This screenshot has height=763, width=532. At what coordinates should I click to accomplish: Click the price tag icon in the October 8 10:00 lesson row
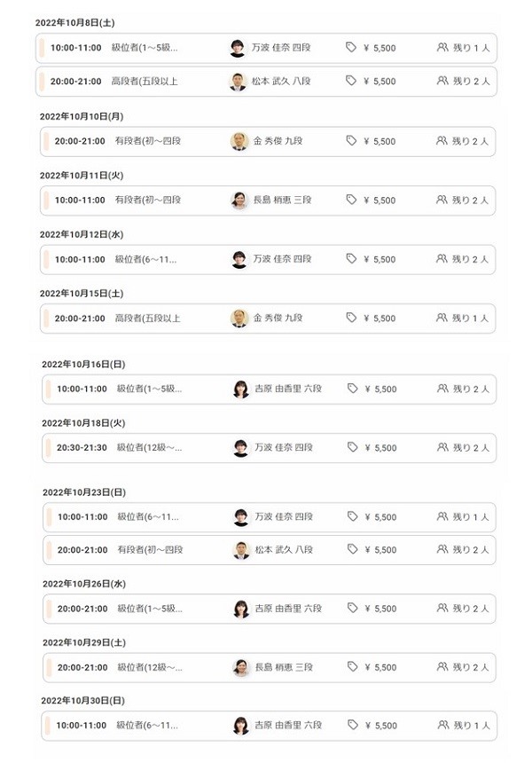(x=351, y=48)
